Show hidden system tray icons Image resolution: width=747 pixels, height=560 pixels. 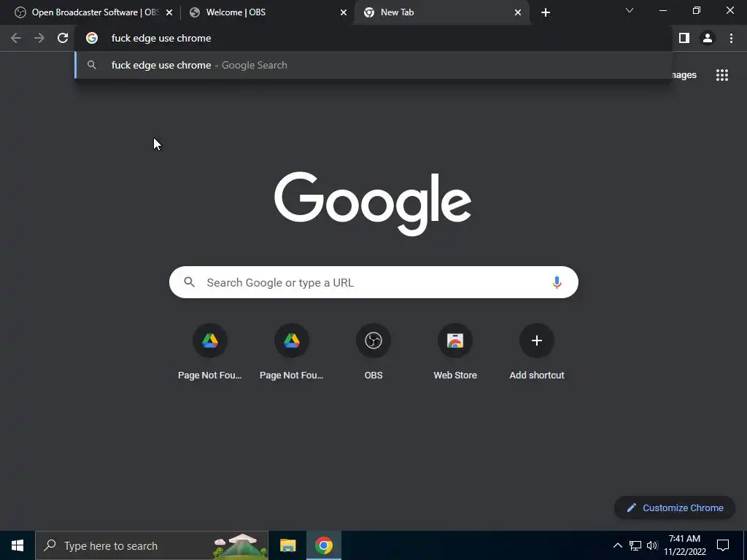(617, 545)
